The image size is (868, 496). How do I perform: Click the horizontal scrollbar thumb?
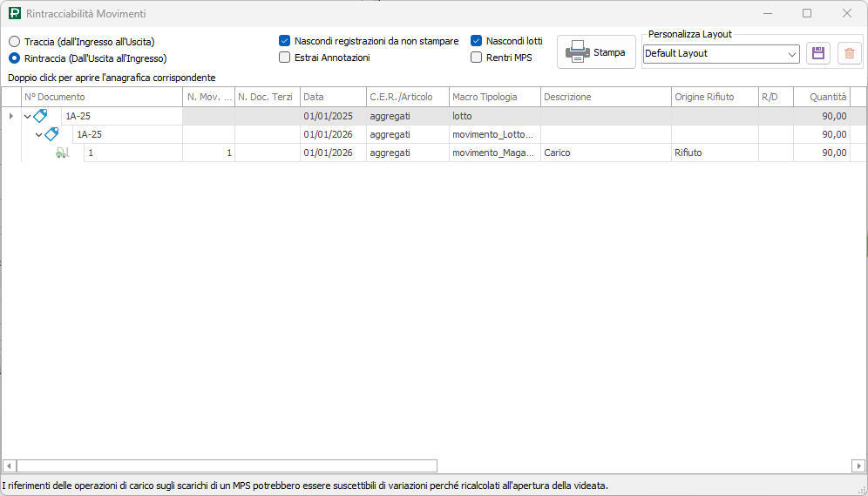pos(227,465)
